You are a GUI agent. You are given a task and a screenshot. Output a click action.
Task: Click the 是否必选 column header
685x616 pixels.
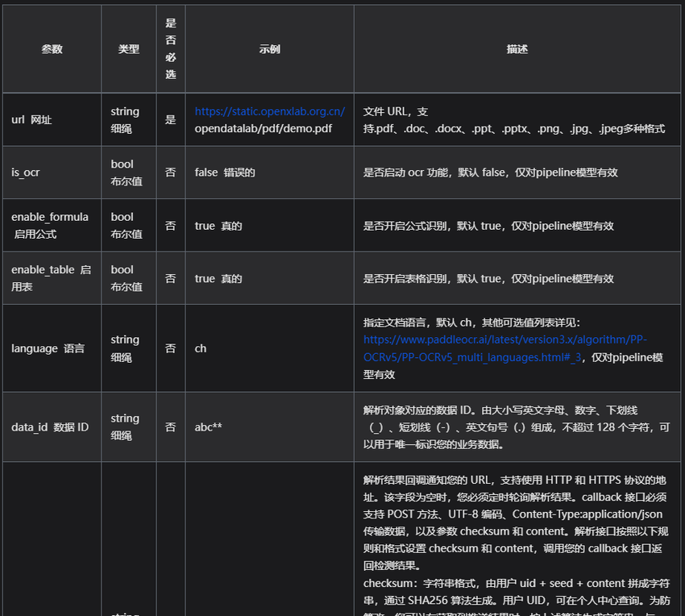(x=171, y=49)
